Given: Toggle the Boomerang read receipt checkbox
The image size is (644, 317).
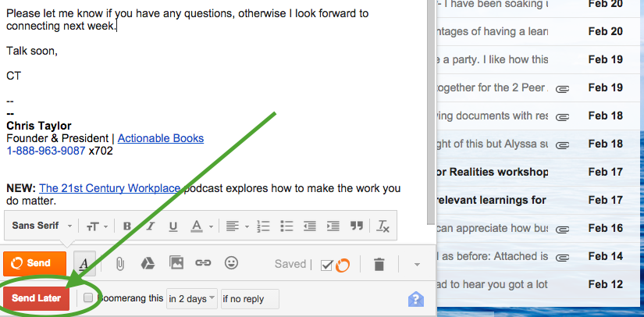Looking at the screenshot, I should tap(327, 264).
